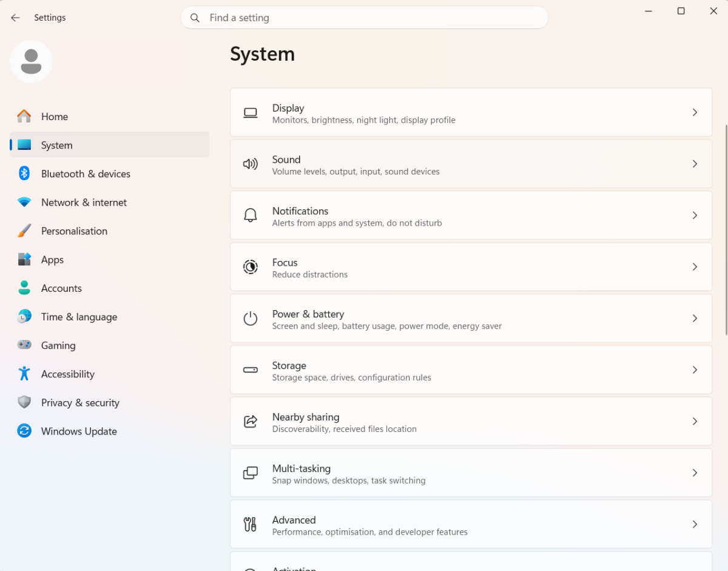This screenshot has width=728, height=571.
Task: Switch to Accounts section
Action: (x=109, y=288)
